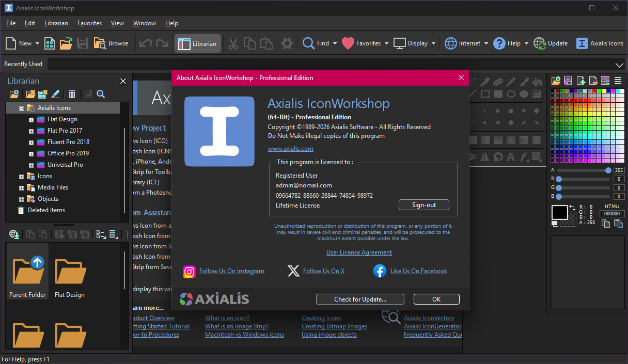This screenshot has width=628, height=364.
Task: Swap foreground and background colors arrow
Action: (x=572, y=209)
